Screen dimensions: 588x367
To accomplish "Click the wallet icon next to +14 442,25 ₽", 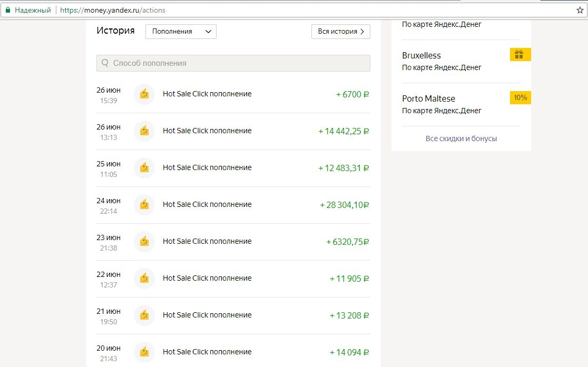I will 144,131.
